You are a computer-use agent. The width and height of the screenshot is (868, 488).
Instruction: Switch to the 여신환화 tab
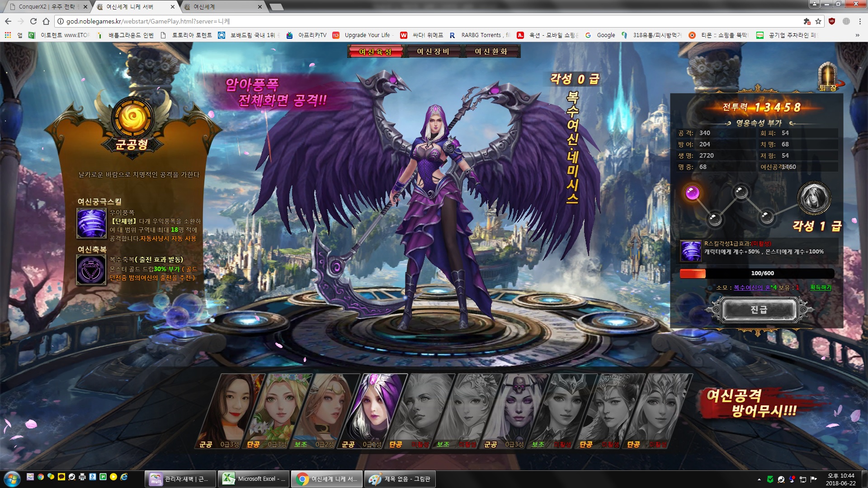491,52
